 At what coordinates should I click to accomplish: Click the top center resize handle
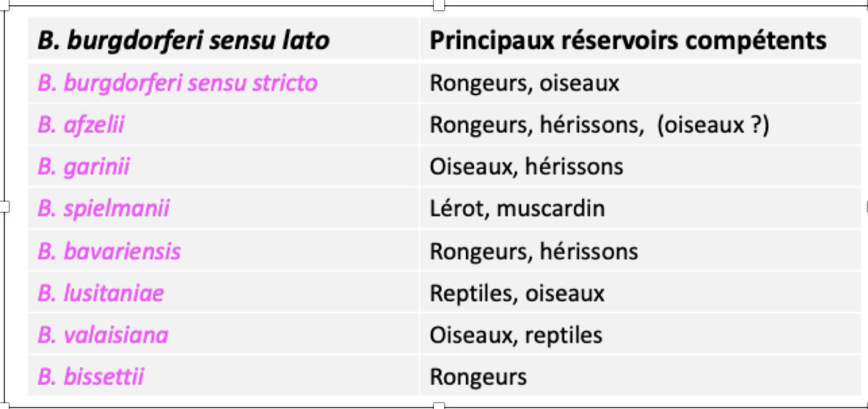coord(439,4)
